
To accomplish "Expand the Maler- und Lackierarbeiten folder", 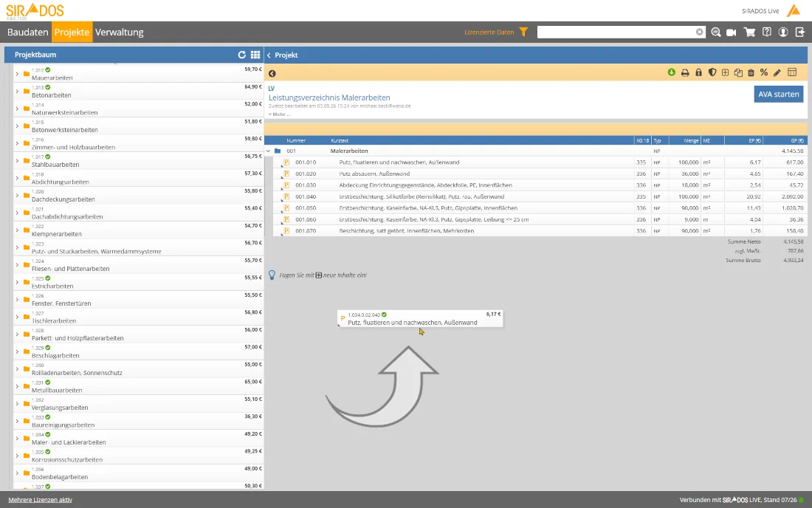I will [17, 439].
